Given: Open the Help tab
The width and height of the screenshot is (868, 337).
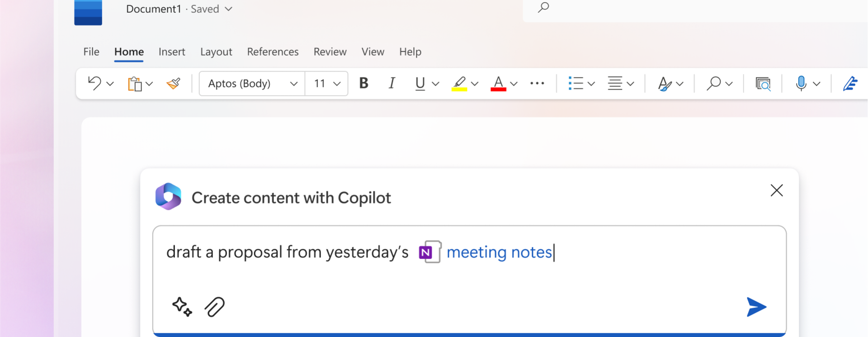Looking at the screenshot, I should (x=410, y=52).
